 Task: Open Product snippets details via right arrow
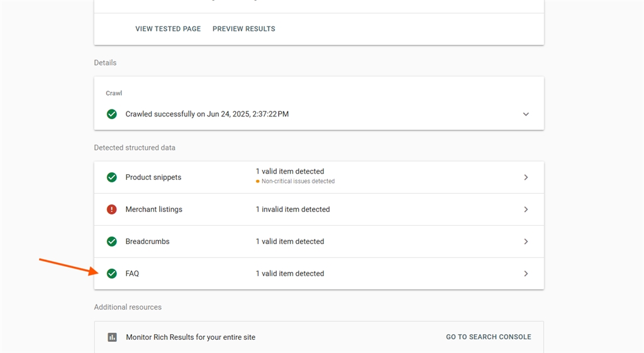point(526,177)
